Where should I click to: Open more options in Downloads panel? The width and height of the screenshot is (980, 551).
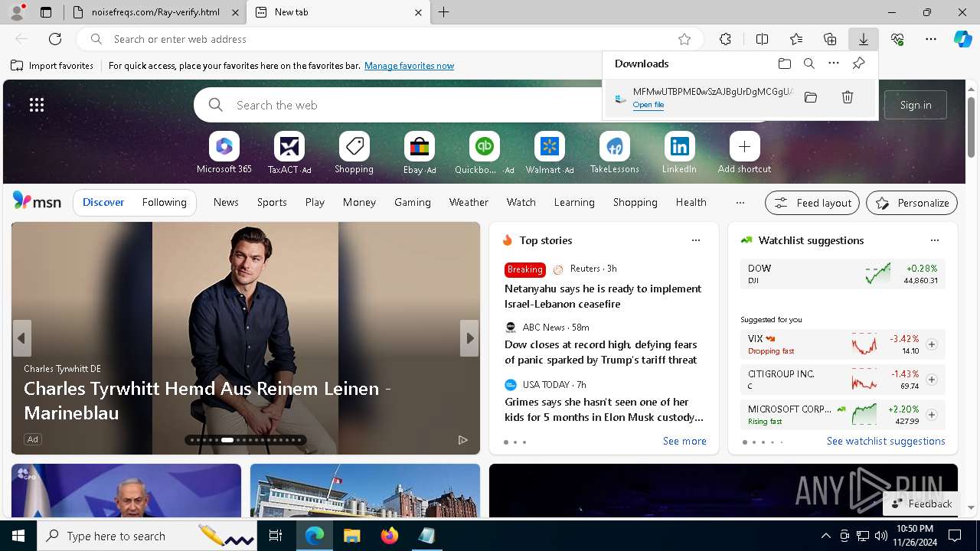coord(834,64)
